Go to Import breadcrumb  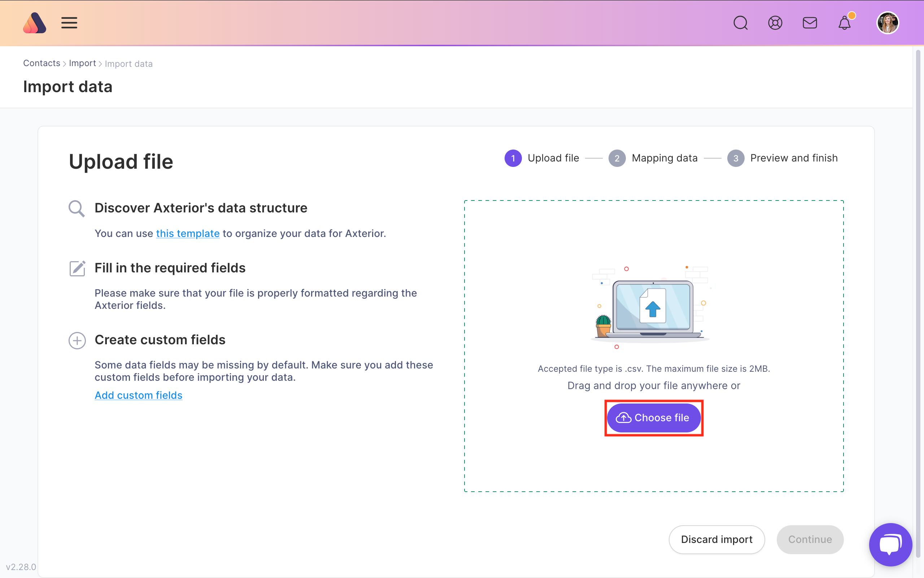[82, 63]
